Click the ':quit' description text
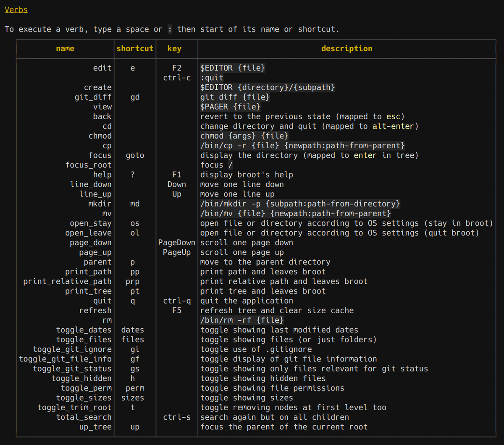 pos(212,78)
